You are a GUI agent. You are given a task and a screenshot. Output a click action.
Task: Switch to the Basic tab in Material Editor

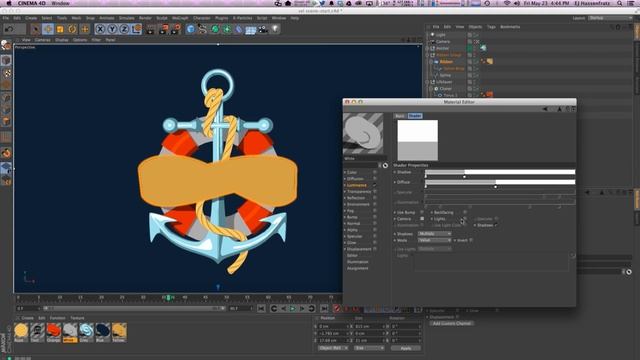click(400, 116)
